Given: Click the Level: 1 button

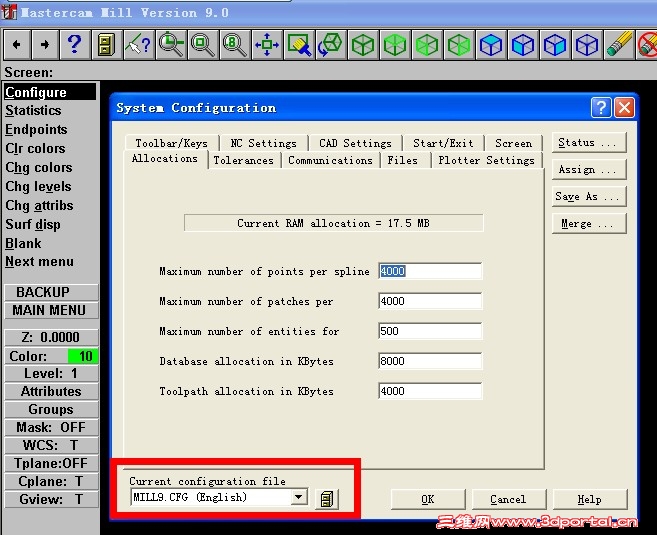Looking at the screenshot, I should click(51, 373).
